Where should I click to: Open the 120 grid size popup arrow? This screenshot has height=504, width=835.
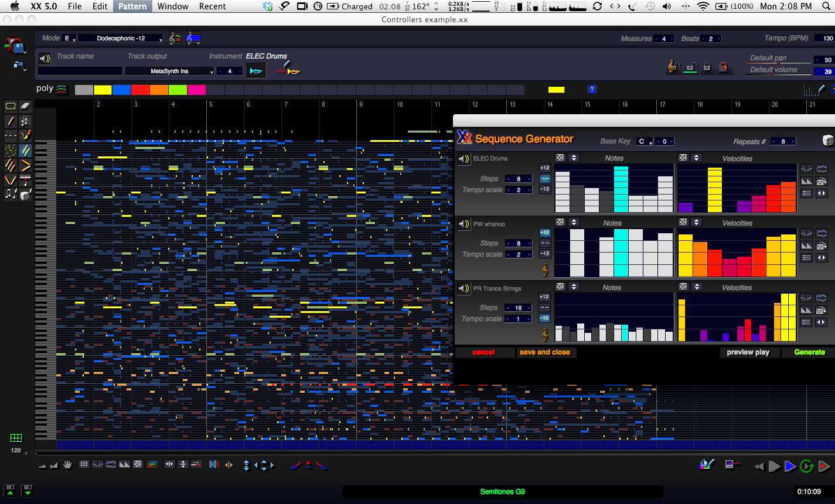point(25,452)
